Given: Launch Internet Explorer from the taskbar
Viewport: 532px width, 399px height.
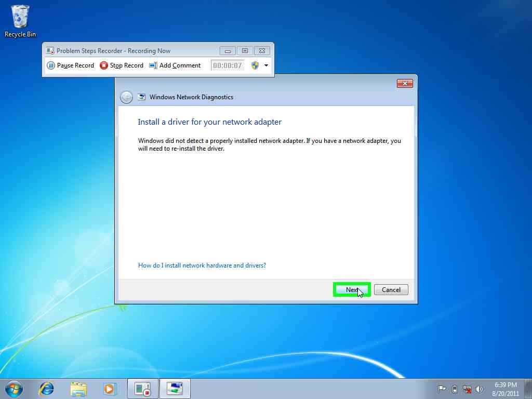Looking at the screenshot, I should 46,389.
